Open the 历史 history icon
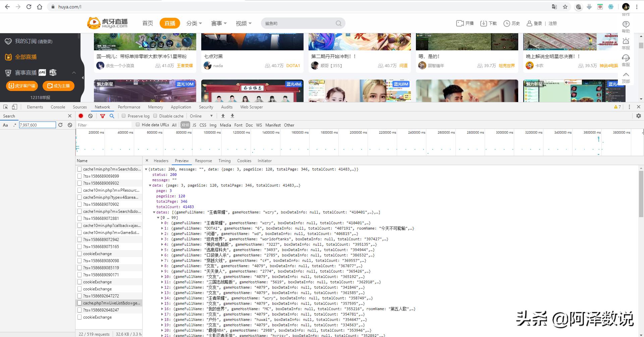The height and width of the screenshot is (337, 644). click(x=507, y=23)
